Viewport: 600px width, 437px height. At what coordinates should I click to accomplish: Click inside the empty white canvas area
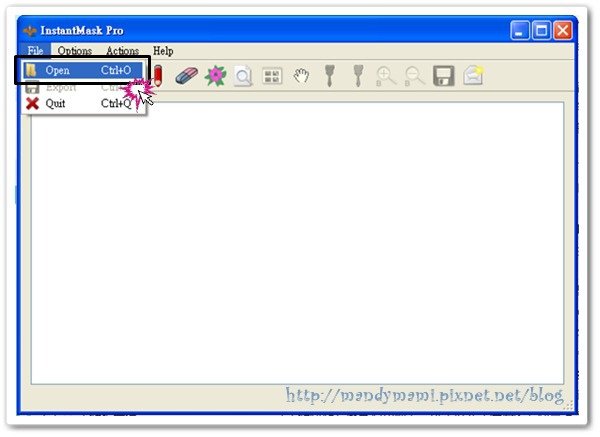tap(297, 243)
